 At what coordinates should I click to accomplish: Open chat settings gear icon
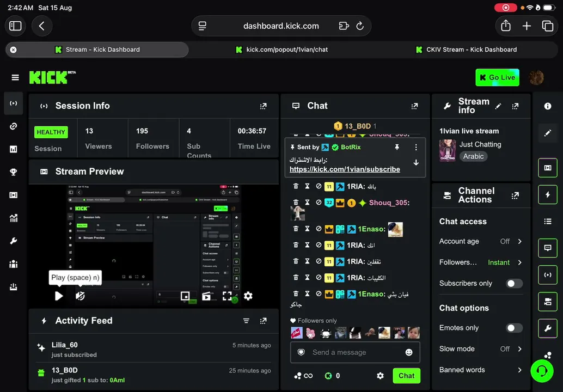coord(380,376)
